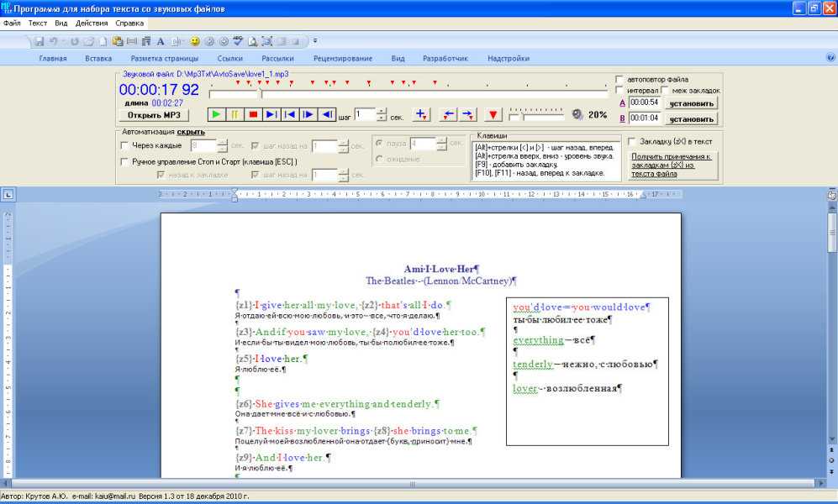This screenshot has width=838, height=504.
Task: Click the Paste clipboard icon
Action: (x=118, y=41)
